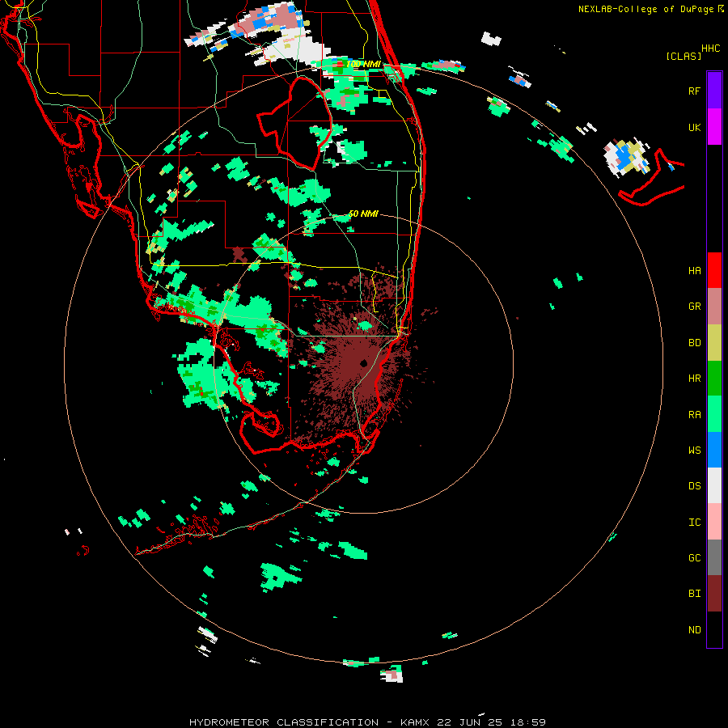Click the Hydrometeor Classification KAMX caption
The image size is (728, 728).
tap(367, 722)
